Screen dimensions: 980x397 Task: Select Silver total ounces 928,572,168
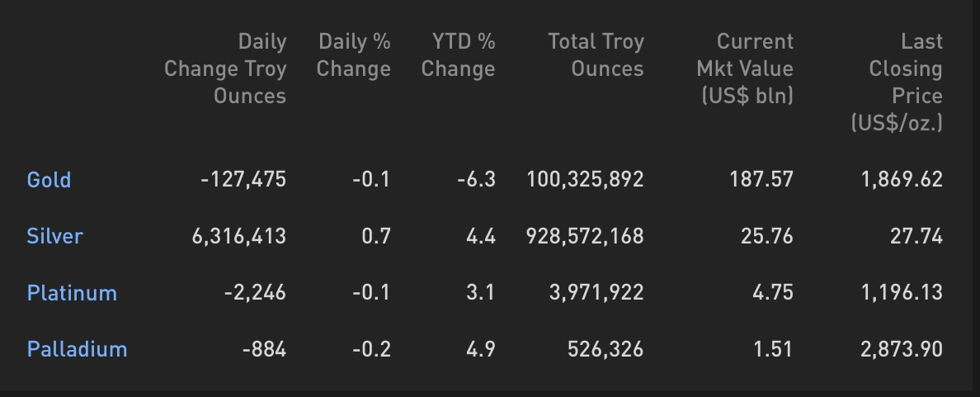coord(585,236)
